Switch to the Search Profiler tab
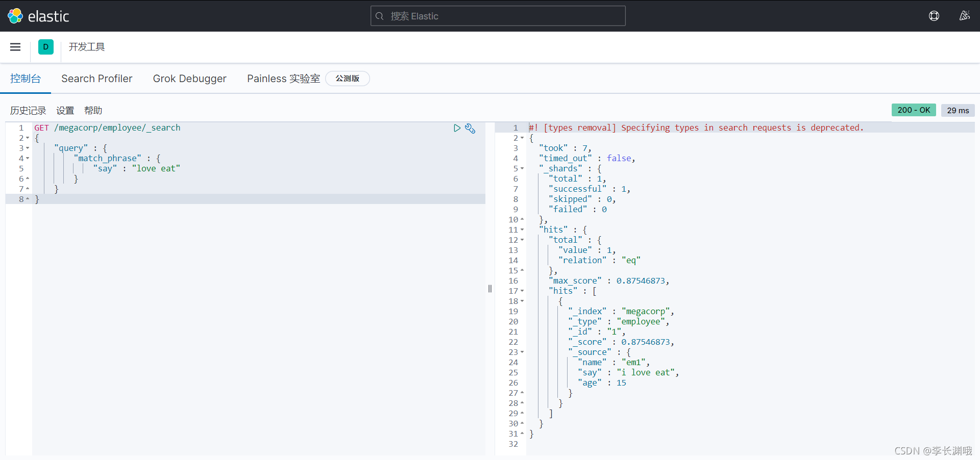This screenshot has height=460, width=980. pyautogui.click(x=97, y=79)
